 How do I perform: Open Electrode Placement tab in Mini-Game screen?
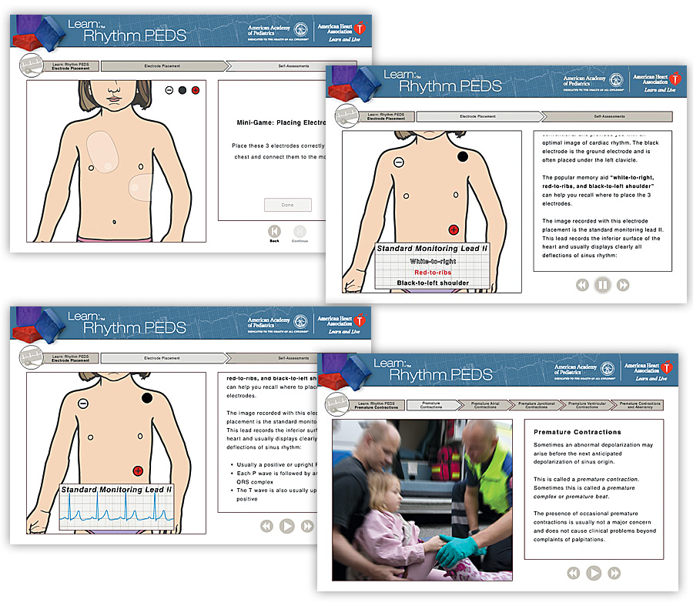(162, 66)
